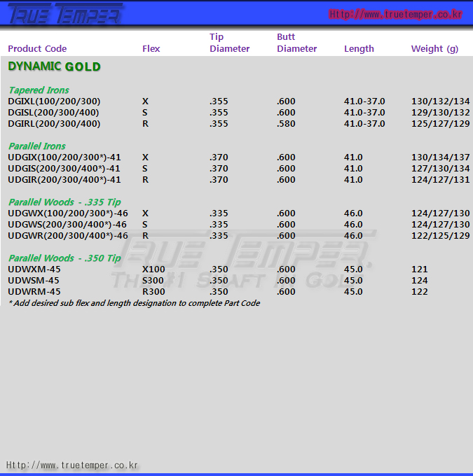Select the Tip Diameter column header
The width and height of the screenshot is (473, 476).
click(x=229, y=43)
